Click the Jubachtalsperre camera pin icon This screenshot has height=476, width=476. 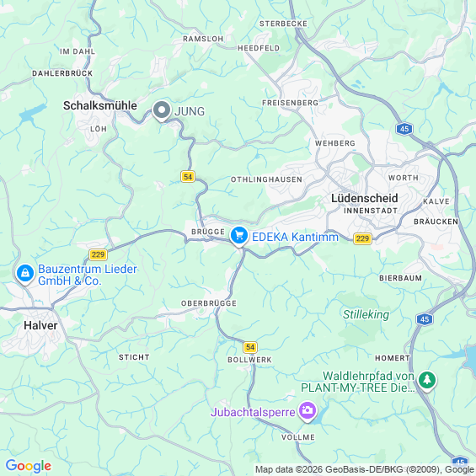[308, 411]
